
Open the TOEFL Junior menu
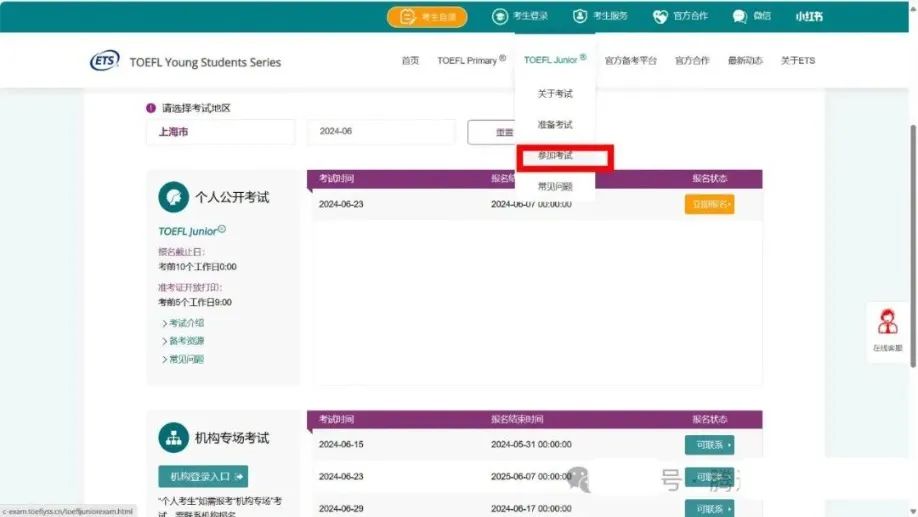pos(554,60)
